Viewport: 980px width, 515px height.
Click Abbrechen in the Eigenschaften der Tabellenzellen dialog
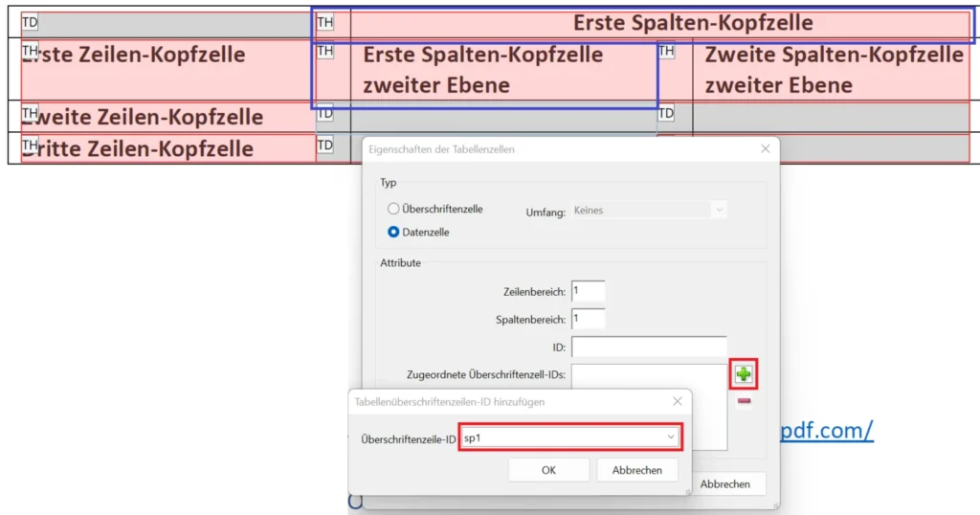[724, 484]
